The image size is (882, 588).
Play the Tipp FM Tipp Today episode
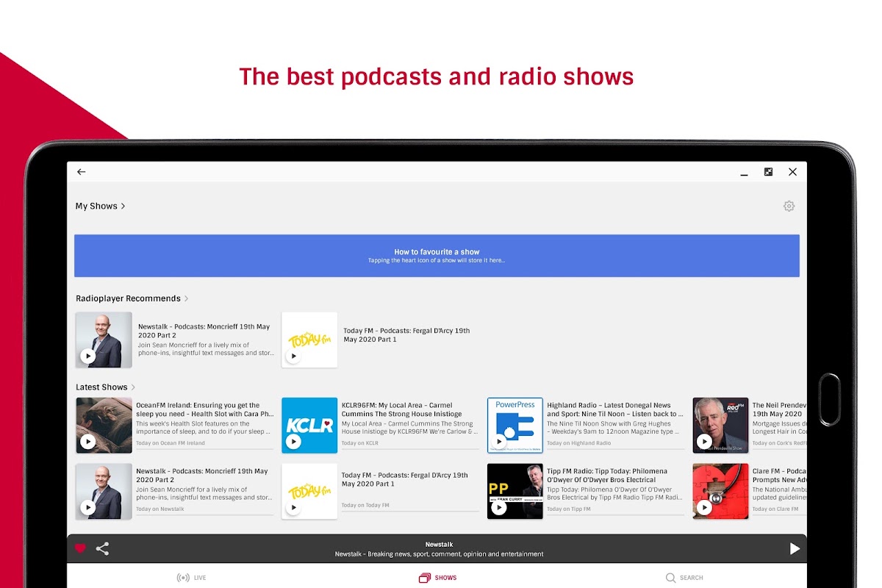click(499, 508)
